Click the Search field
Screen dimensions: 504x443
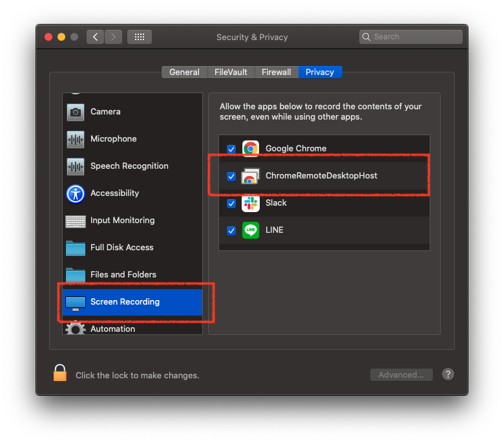pos(414,37)
